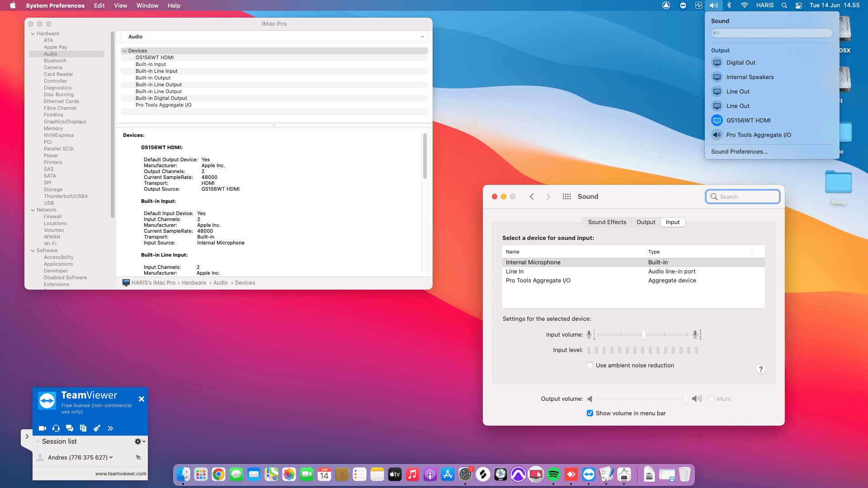868x488 pixels.
Task: Click the Show All grid icon in Sound
Action: (566, 197)
